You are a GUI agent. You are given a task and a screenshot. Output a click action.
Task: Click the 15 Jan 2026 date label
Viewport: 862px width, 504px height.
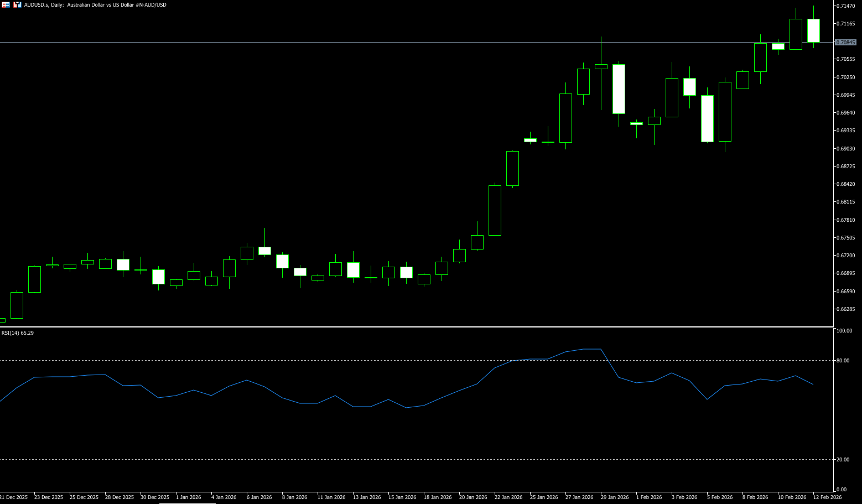pos(402,497)
